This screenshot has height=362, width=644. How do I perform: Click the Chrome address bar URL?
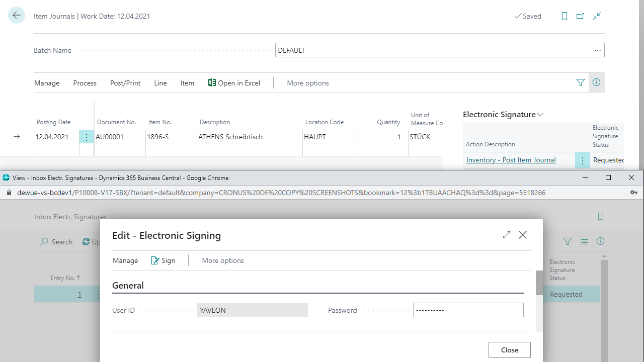click(x=281, y=193)
